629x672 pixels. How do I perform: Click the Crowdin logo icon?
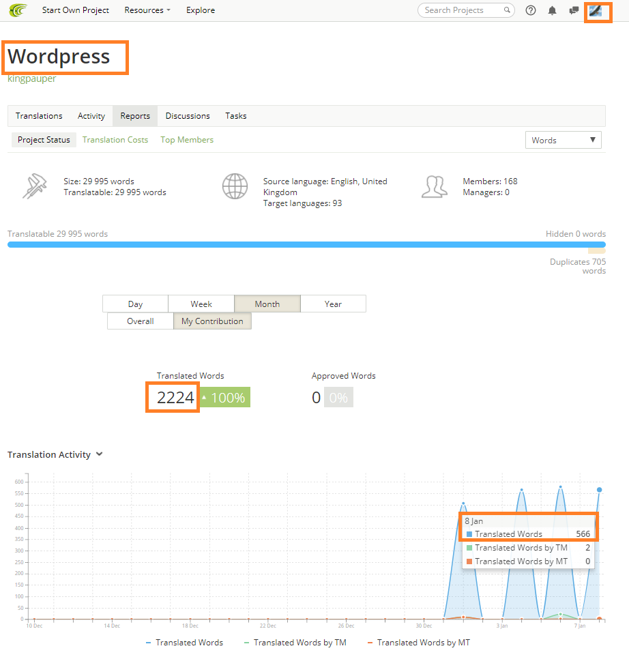(x=18, y=10)
